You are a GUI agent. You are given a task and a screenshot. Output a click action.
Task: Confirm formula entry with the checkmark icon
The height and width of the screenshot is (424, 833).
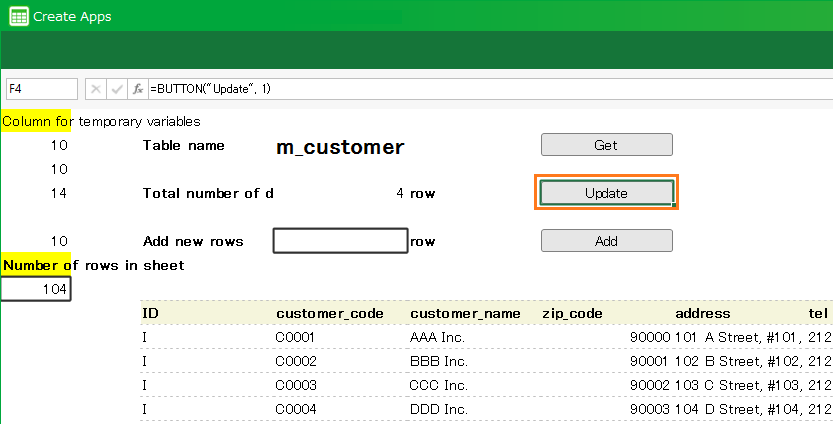(x=117, y=89)
